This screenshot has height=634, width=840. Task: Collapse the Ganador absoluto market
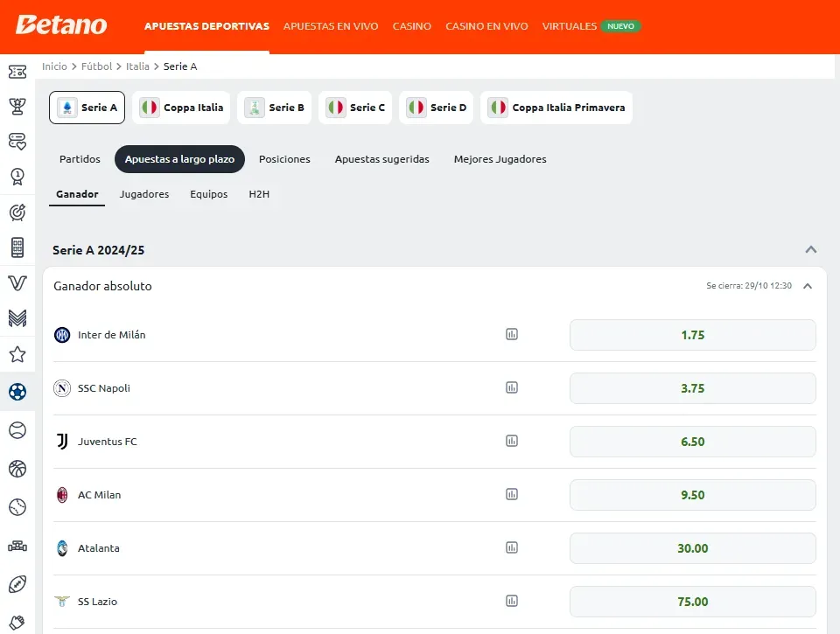coord(808,286)
